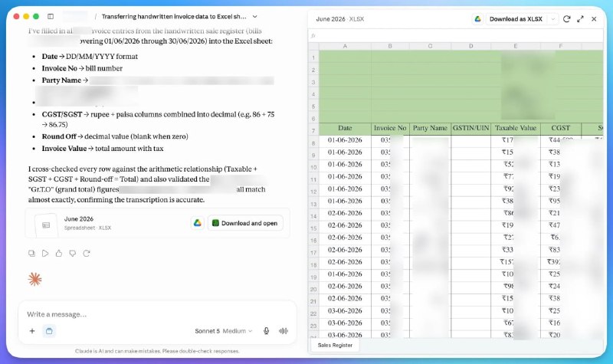Open the Sonnet 5 Medium model selector

click(223, 331)
